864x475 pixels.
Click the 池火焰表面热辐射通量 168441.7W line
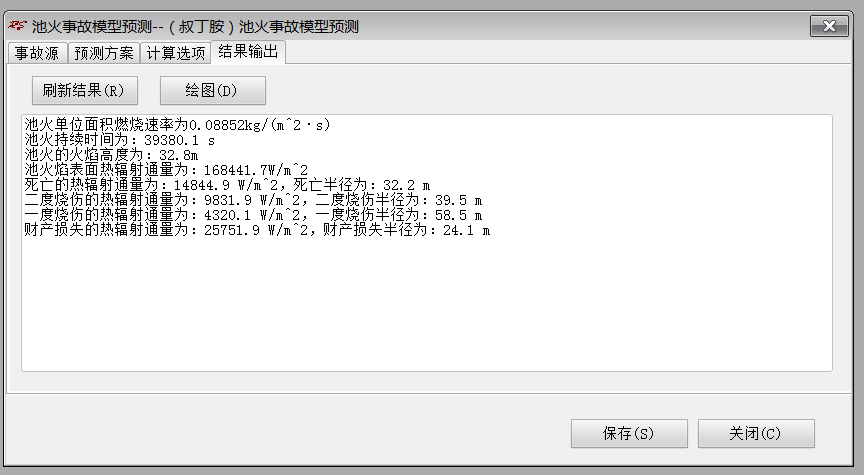tap(166, 170)
